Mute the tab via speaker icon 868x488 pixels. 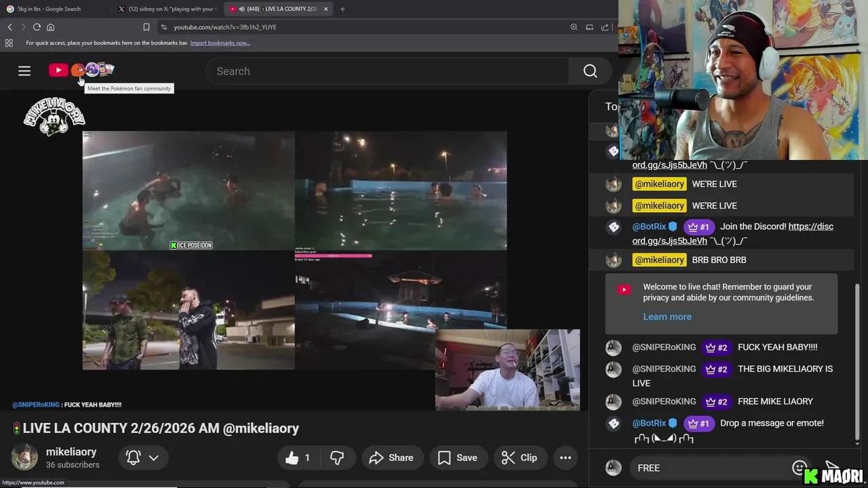pyautogui.click(x=242, y=9)
